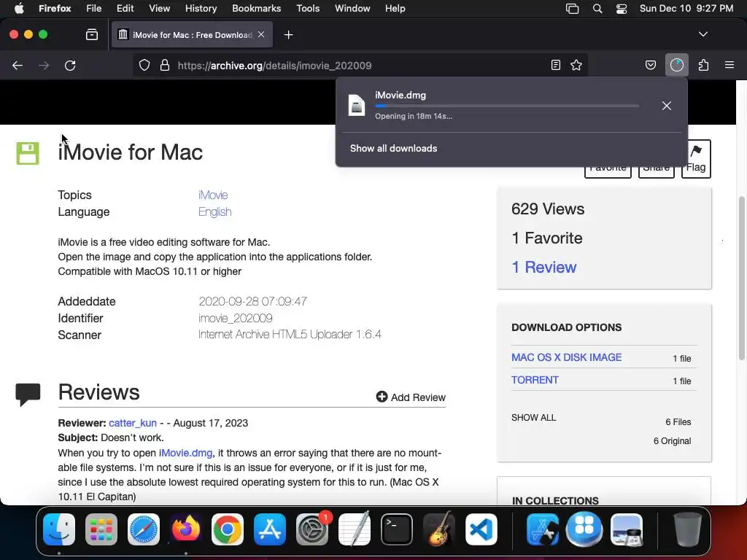747x560 pixels.
Task: Open the History menu
Action: (x=201, y=8)
